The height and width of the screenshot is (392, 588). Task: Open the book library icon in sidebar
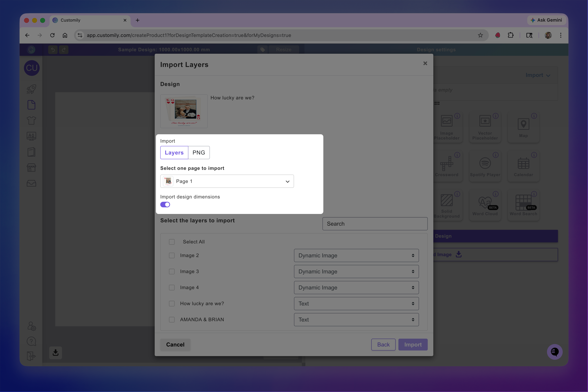31,152
